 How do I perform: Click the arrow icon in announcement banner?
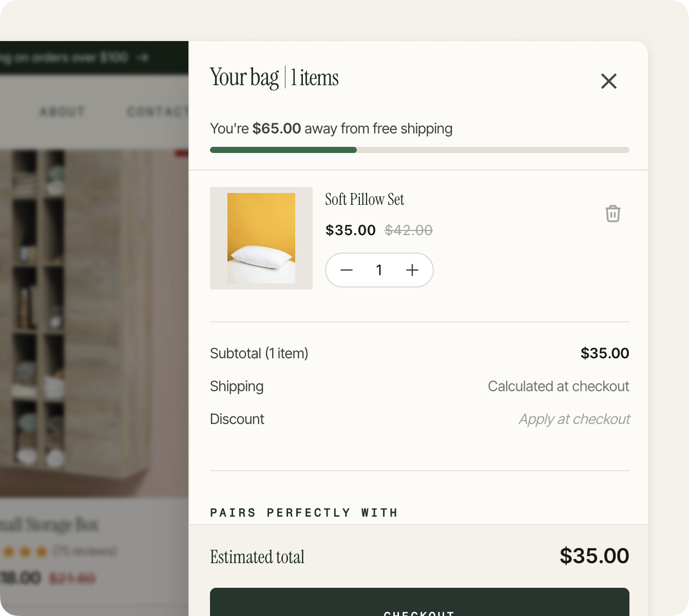[143, 57]
